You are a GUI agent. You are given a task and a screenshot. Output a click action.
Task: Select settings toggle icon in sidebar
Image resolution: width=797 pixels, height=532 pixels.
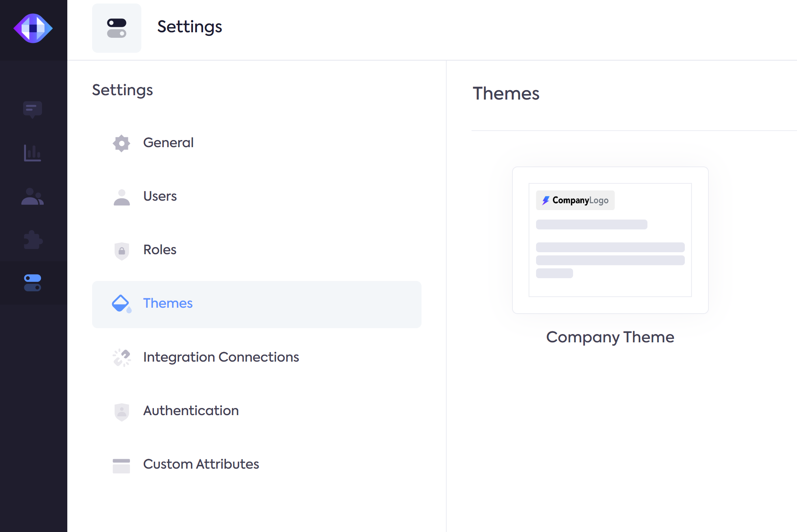point(33,283)
